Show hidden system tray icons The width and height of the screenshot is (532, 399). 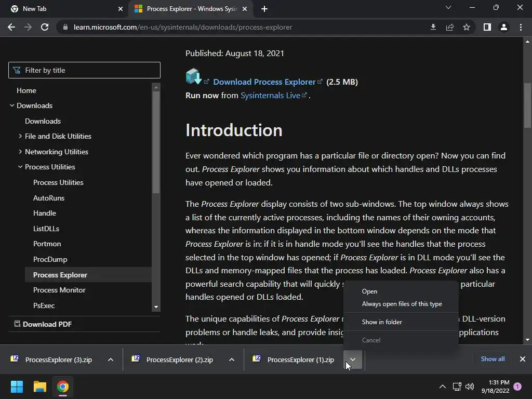coord(443,387)
